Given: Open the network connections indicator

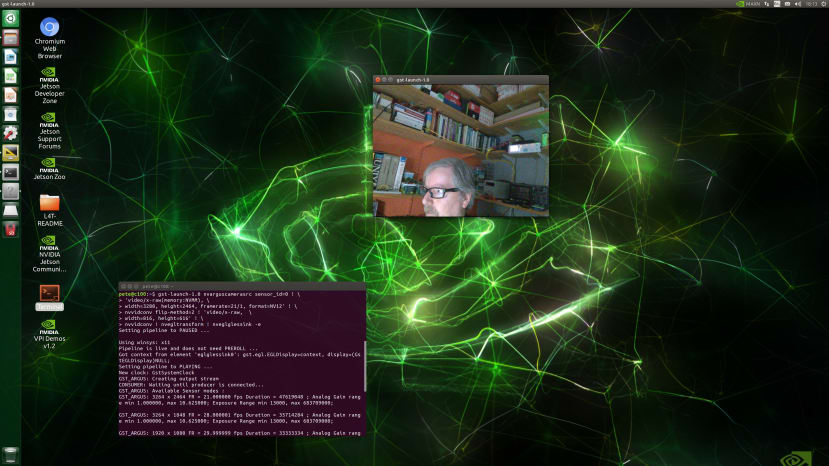Looking at the screenshot, I should 767,4.
